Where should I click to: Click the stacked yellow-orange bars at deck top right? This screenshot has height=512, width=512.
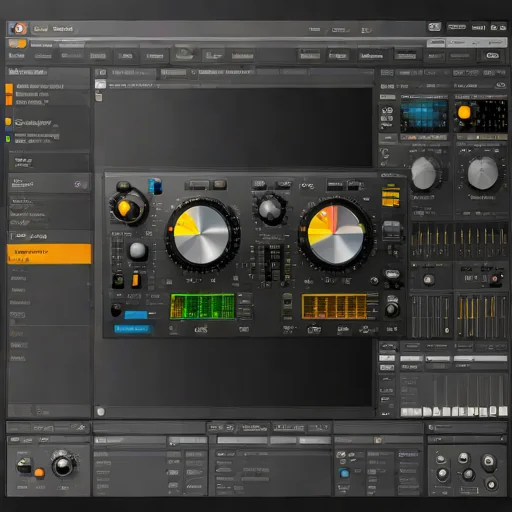click(x=391, y=196)
